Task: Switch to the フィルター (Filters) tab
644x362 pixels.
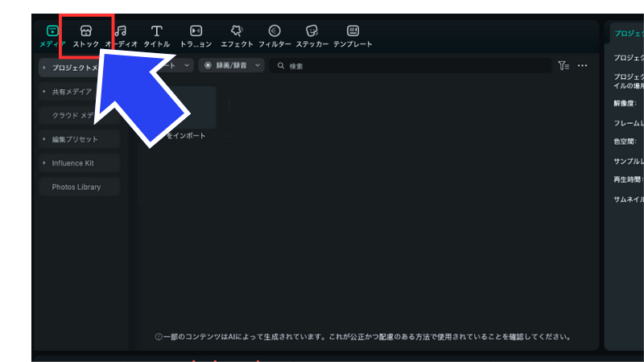Action: click(x=275, y=36)
